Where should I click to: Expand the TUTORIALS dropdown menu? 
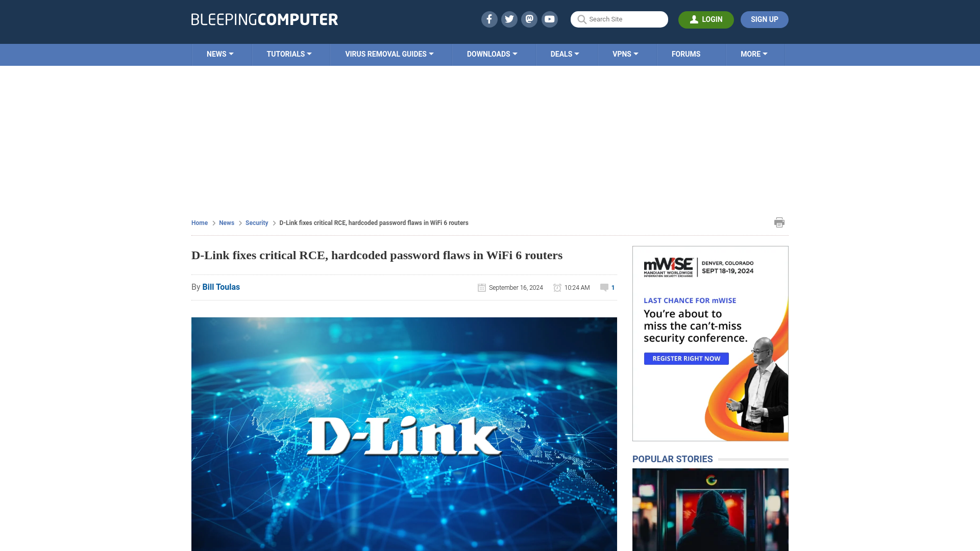pos(289,54)
